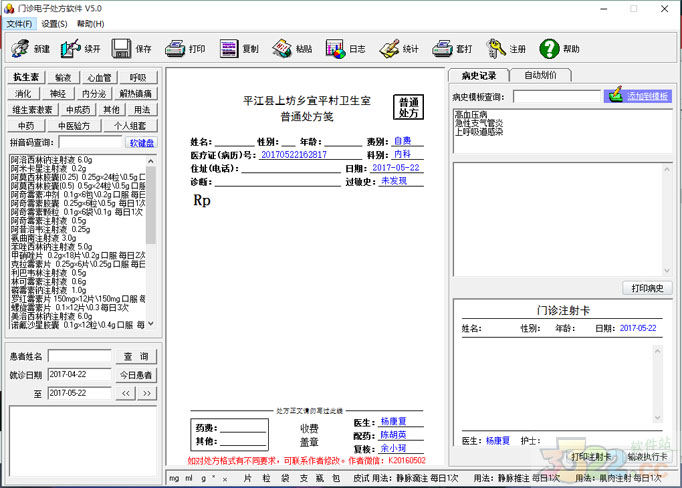Click the 查询 patient search button
The image size is (682, 488).
(136, 357)
